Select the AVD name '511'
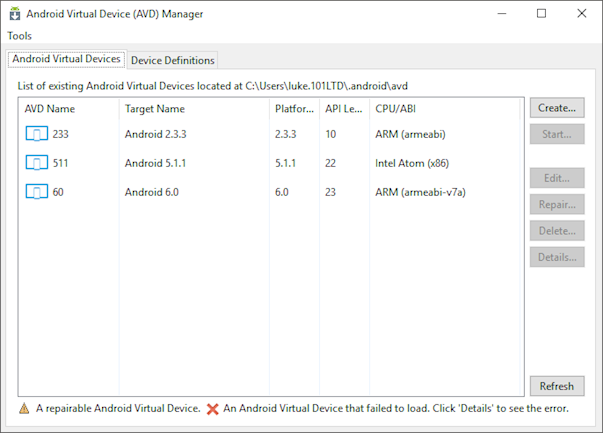 click(60, 163)
